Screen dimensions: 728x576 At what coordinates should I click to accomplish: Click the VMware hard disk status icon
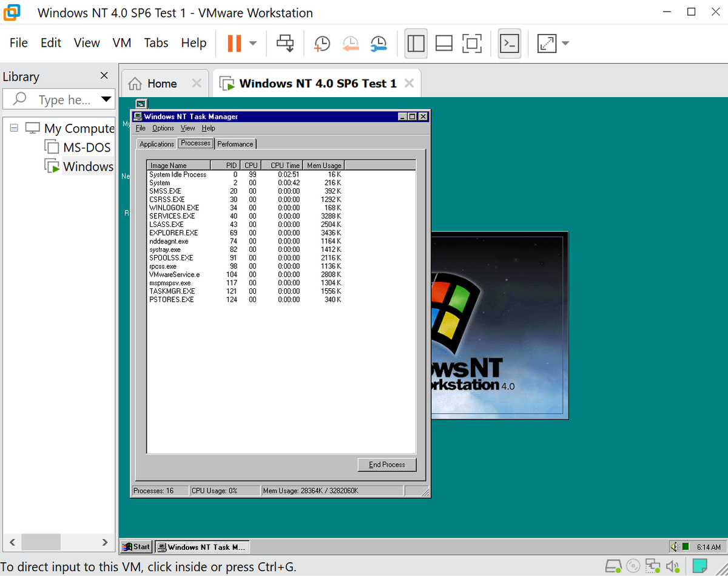[x=614, y=566]
